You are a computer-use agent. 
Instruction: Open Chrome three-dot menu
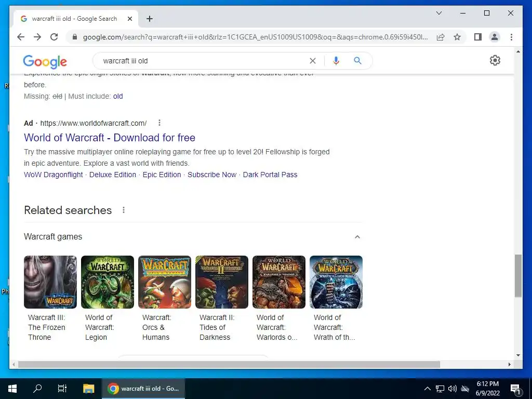pos(511,37)
